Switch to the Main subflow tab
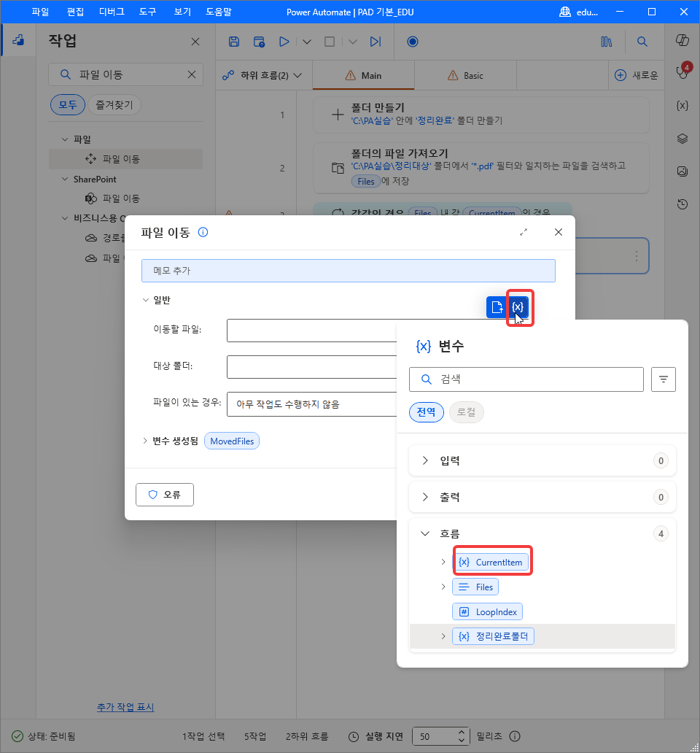The image size is (700, 753). [363, 75]
